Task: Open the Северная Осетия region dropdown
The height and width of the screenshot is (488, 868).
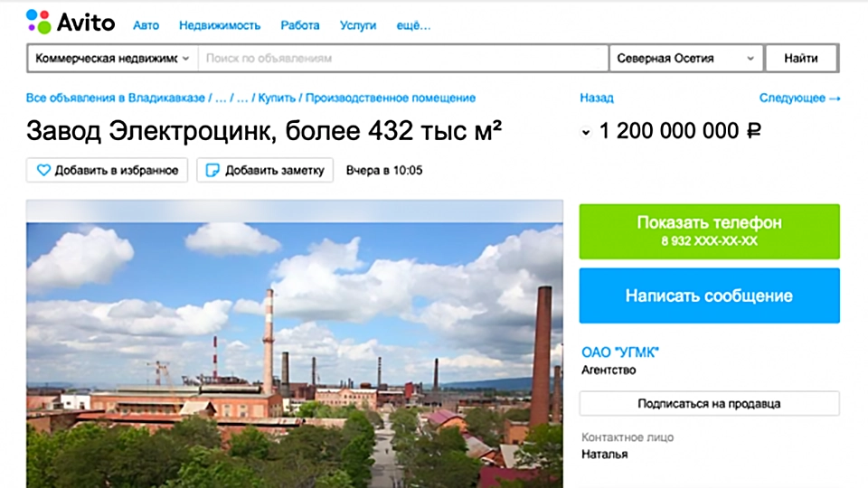Action: click(x=685, y=58)
